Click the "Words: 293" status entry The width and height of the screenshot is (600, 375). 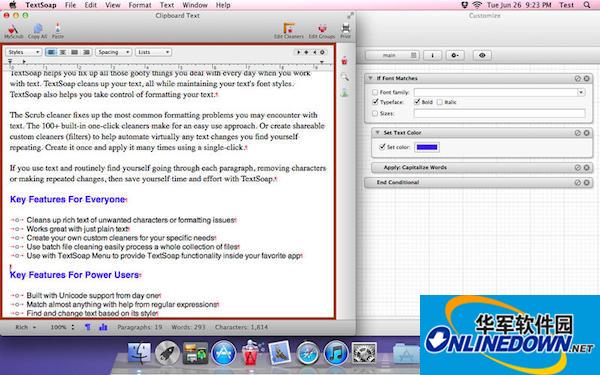coord(188,327)
